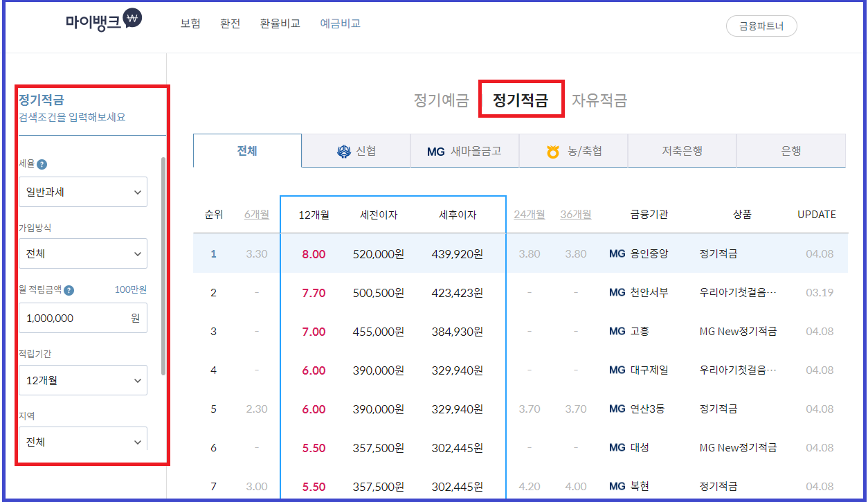Click MG logo beside 대성
The image size is (868, 502).
click(617, 448)
